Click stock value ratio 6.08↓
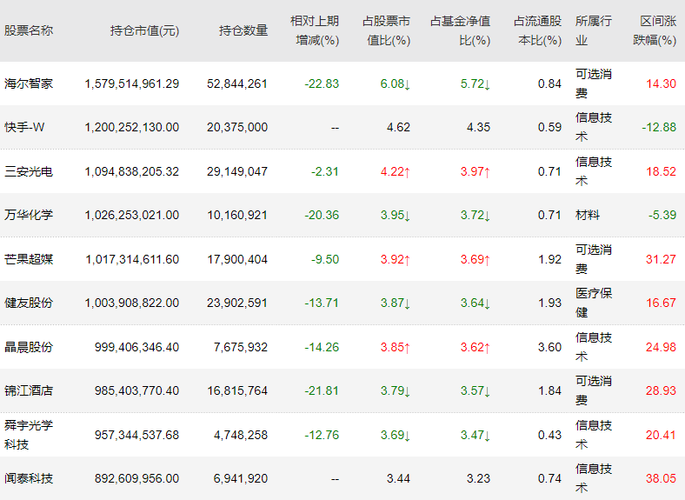 395,83
